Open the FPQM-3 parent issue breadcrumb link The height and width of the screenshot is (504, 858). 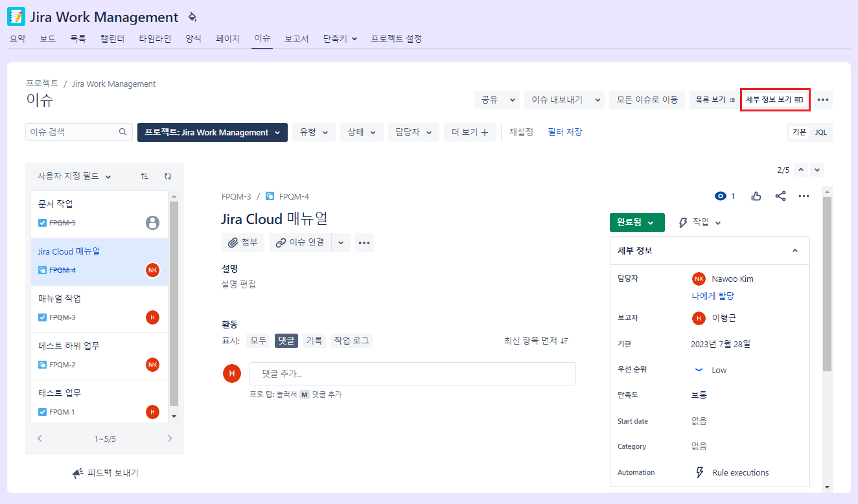[236, 196]
